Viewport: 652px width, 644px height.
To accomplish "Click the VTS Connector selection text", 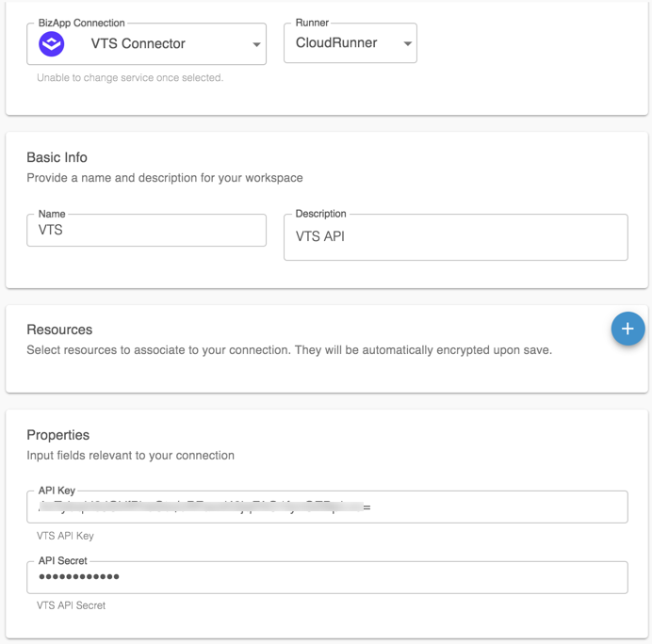I will (139, 43).
